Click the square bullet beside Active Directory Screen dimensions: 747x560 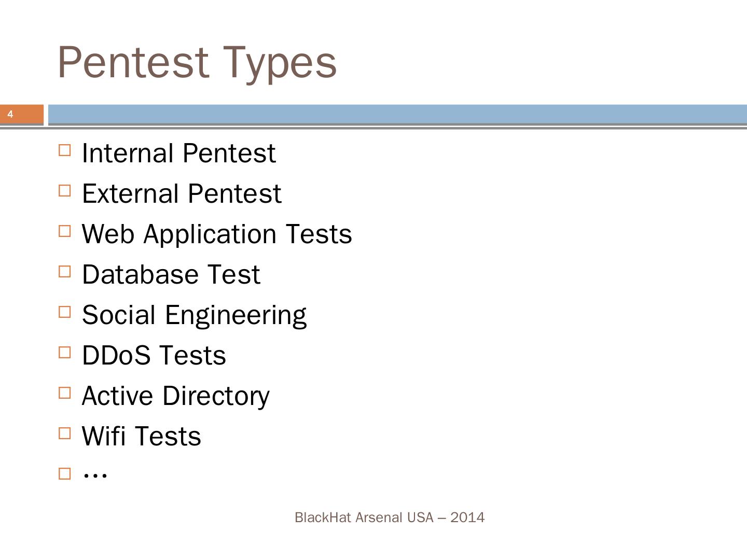tap(64, 393)
